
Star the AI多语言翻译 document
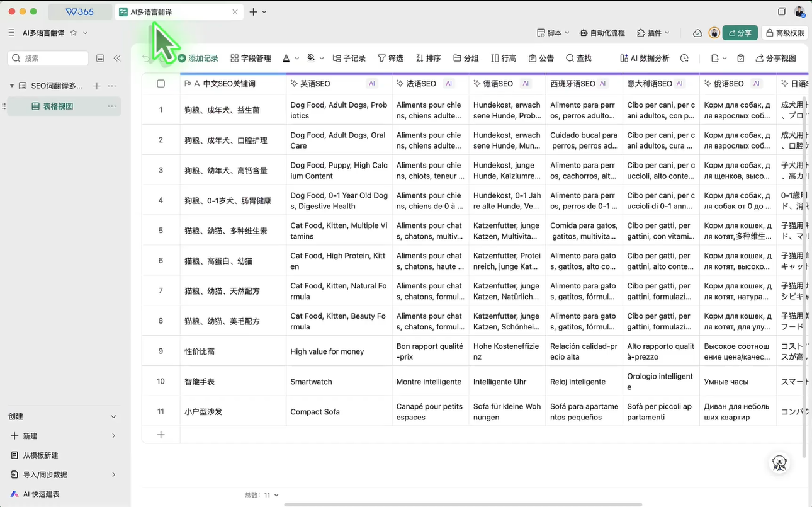pos(74,33)
